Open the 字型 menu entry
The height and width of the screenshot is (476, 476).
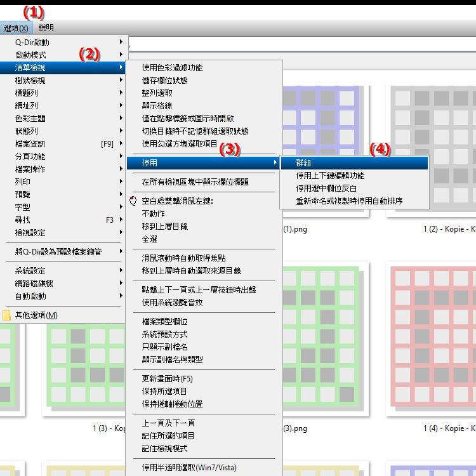[63, 208]
